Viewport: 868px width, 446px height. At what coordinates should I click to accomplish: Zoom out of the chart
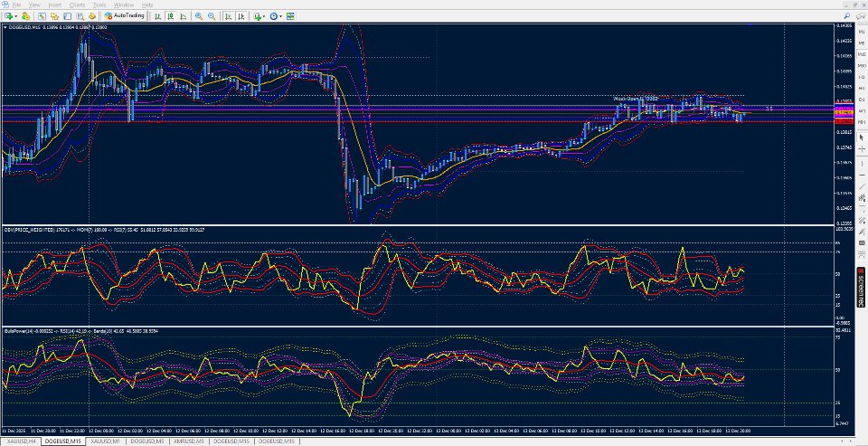tap(212, 16)
